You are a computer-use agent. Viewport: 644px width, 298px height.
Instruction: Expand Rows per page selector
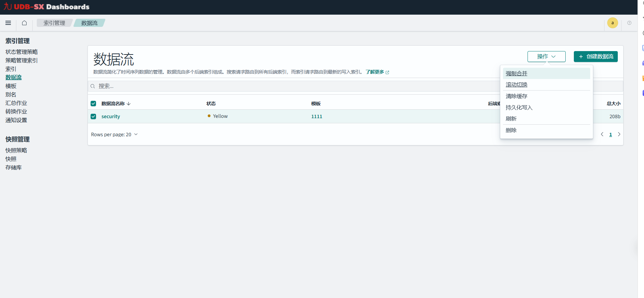click(114, 135)
